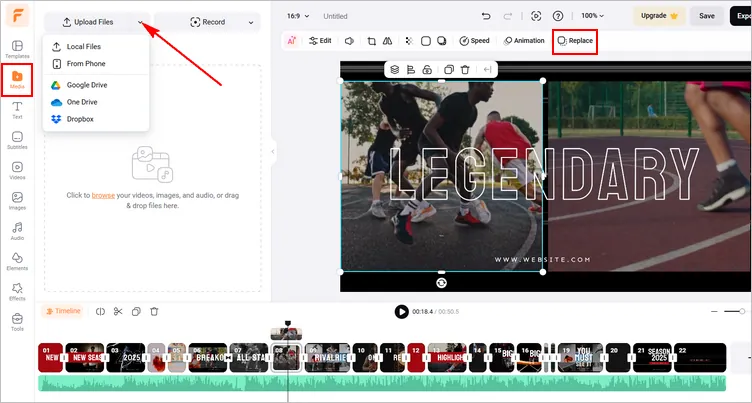The image size is (752, 403).
Task: Choose Dropbox in upload menu
Action: (x=96, y=119)
